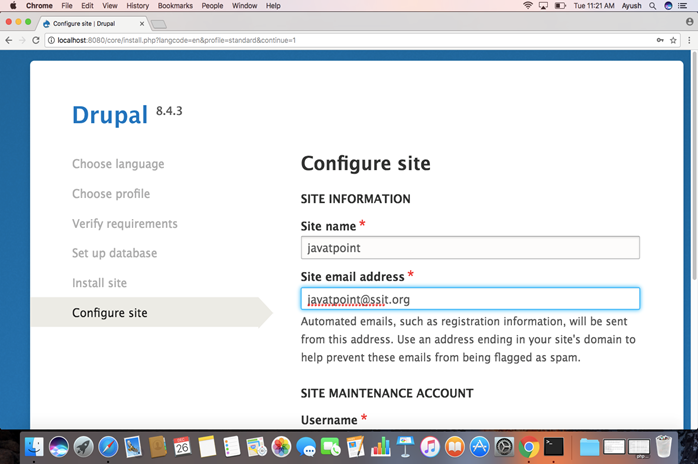Click the Chrome icon in dock
This screenshot has width=698, height=464.
click(x=529, y=447)
